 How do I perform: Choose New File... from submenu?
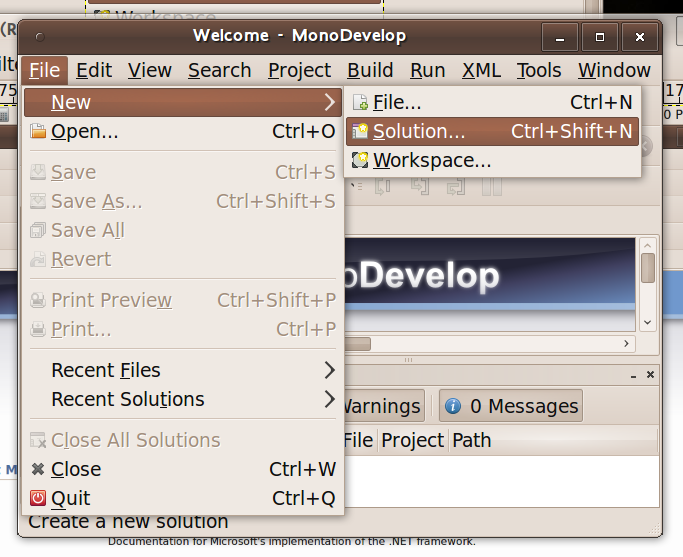pos(492,102)
